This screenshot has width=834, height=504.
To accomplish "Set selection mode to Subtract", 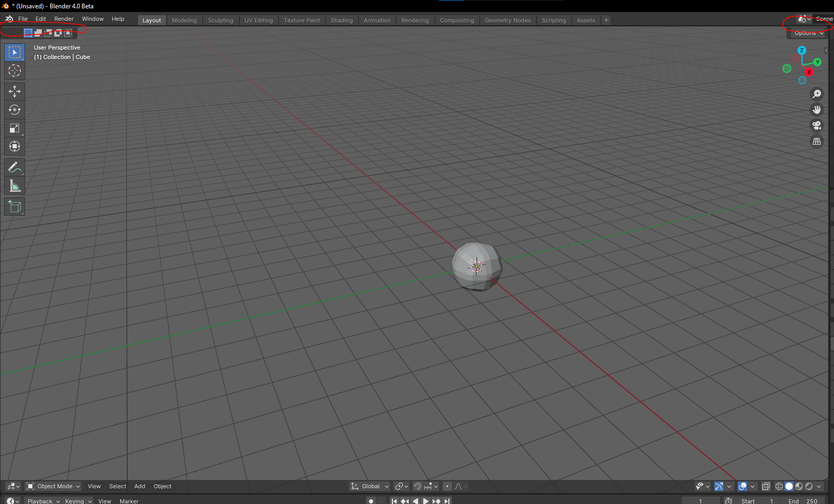I will coord(48,32).
